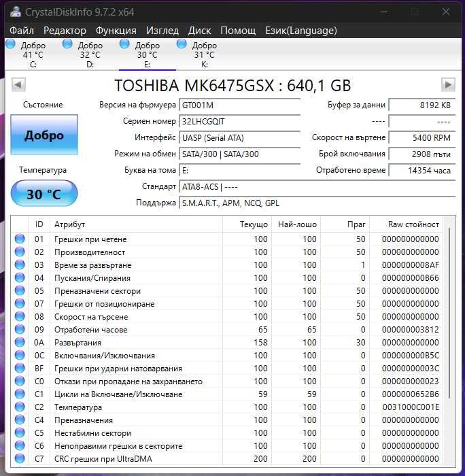Click the disk title TOSHIBA MK6475GSX

pyautogui.click(x=232, y=85)
